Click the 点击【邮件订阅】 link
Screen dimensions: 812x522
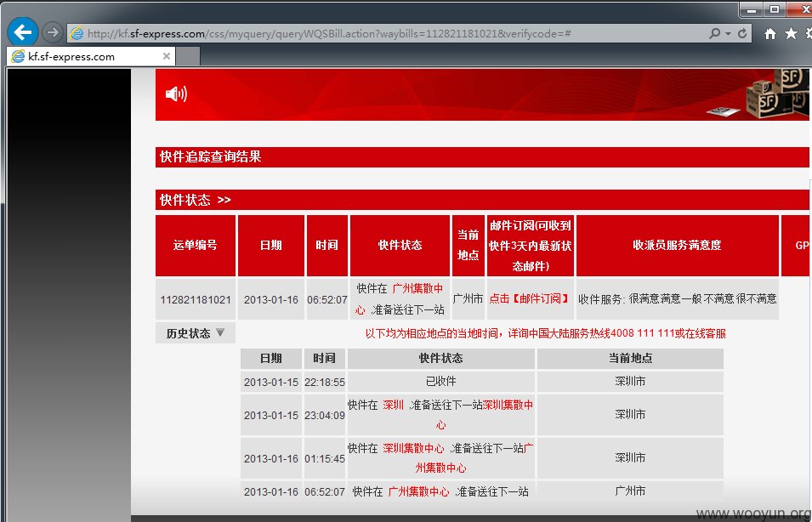(529, 298)
